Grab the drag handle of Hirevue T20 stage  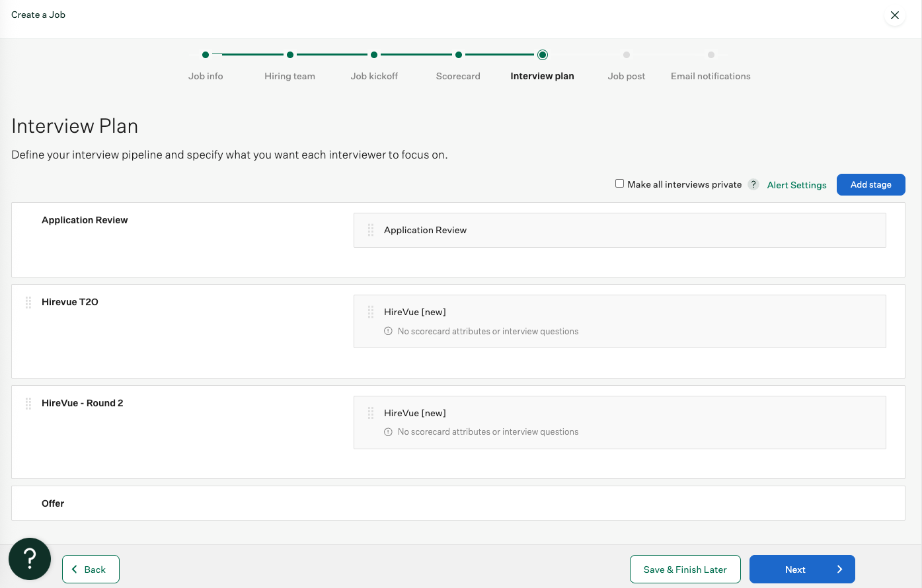(x=28, y=303)
